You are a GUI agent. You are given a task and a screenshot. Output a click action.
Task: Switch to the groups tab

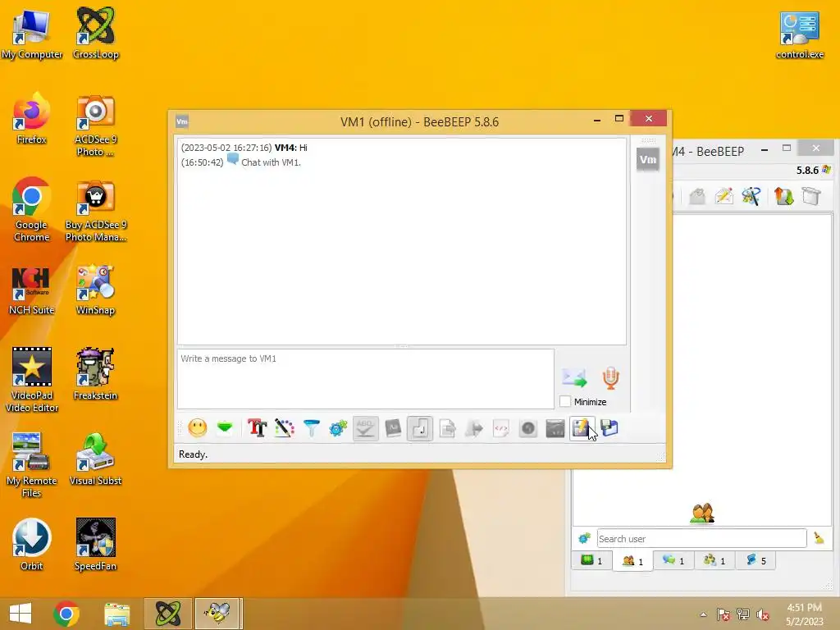(x=715, y=560)
